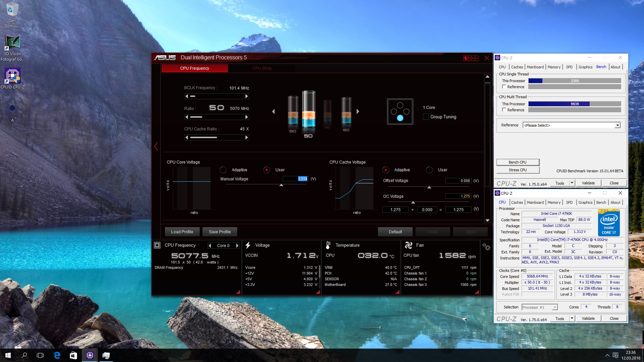Select User mode for CPU Core Voltage
The image size is (644, 362).
tap(266, 170)
